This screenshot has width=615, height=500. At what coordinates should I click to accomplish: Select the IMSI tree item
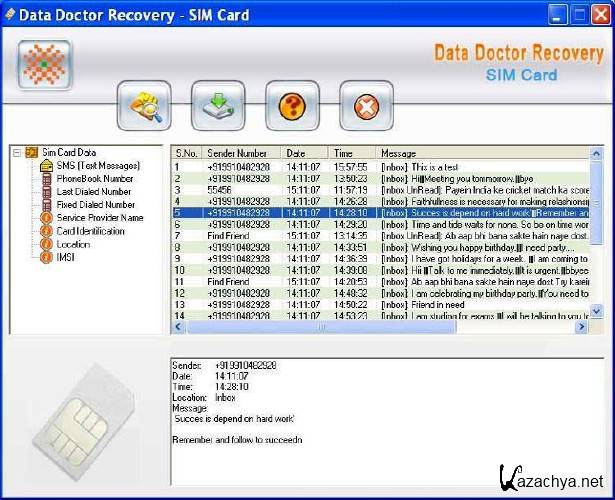66,257
